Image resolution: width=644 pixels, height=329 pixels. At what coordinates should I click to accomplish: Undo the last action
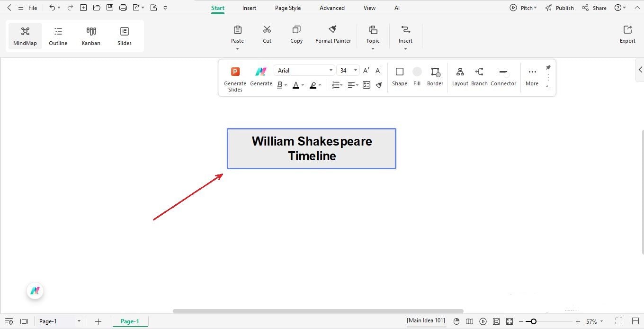click(52, 8)
